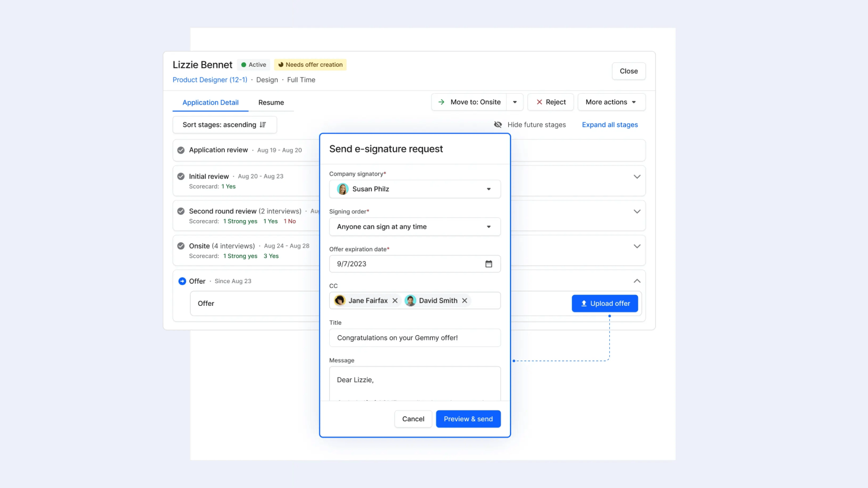The height and width of the screenshot is (488, 868).
Task: Click the sort icon beside Sort stages: ascending
Action: pyautogui.click(x=264, y=125)
